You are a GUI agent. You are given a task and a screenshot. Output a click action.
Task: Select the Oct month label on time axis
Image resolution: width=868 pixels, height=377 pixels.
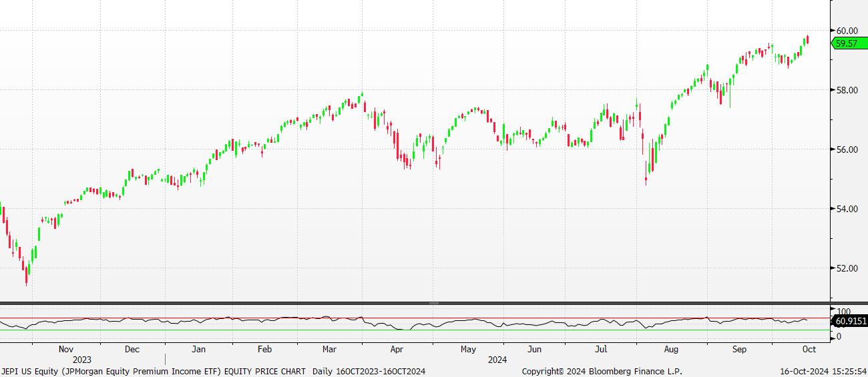click(809, 349)
